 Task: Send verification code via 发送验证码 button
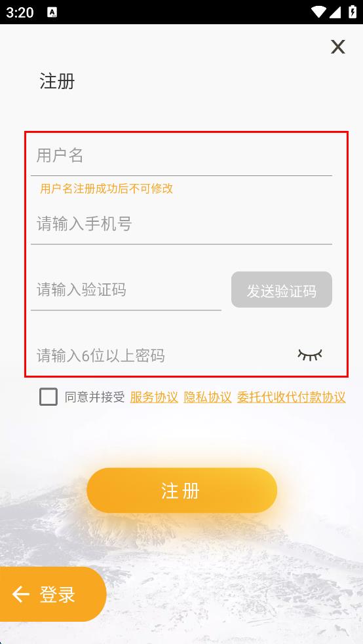coord(282,289)
